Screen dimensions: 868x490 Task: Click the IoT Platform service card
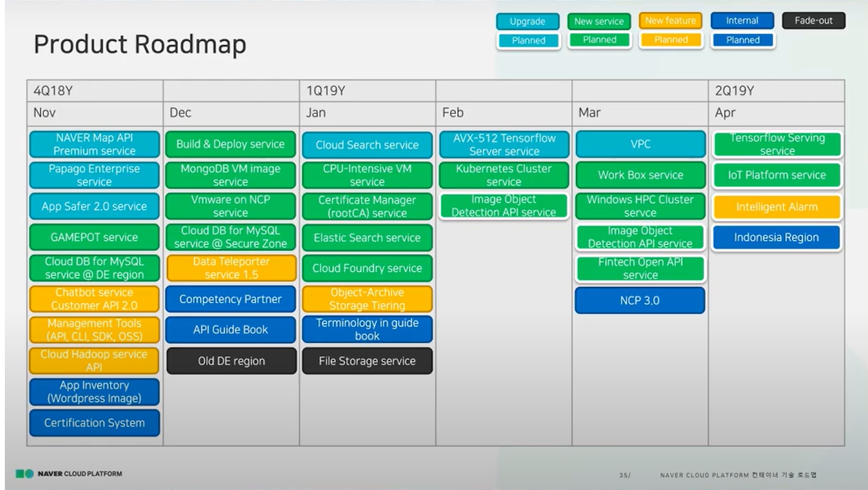[777, 175]
